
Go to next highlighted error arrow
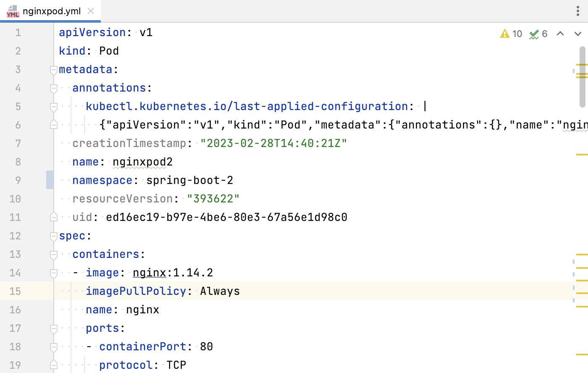pos(578,34)
